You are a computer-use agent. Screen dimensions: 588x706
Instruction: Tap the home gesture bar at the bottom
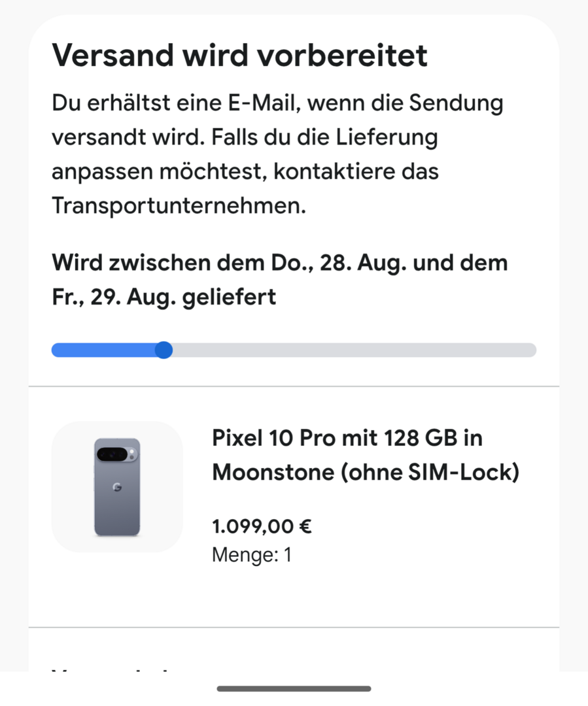tap(294, 688)
